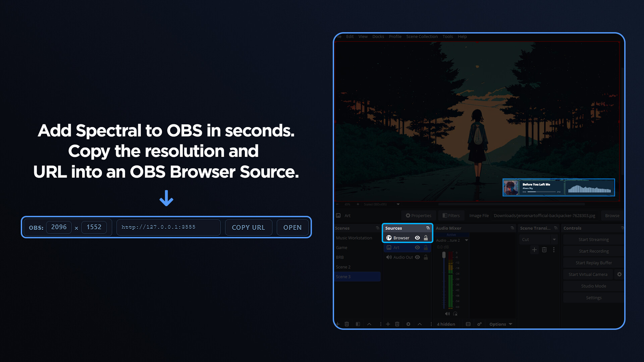Pop out the Sources dock
Viewport: 644px width, 362px height.
[x=428, y=228]
